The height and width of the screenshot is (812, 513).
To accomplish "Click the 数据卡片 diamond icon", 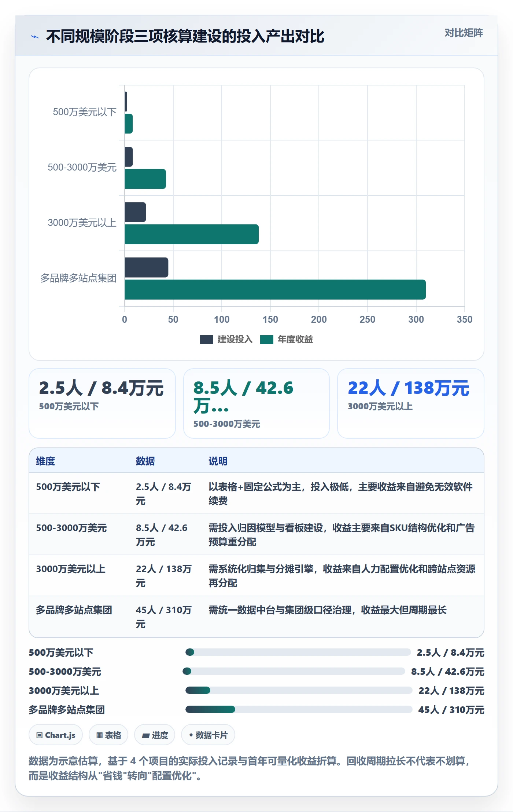I will [191, 735].
